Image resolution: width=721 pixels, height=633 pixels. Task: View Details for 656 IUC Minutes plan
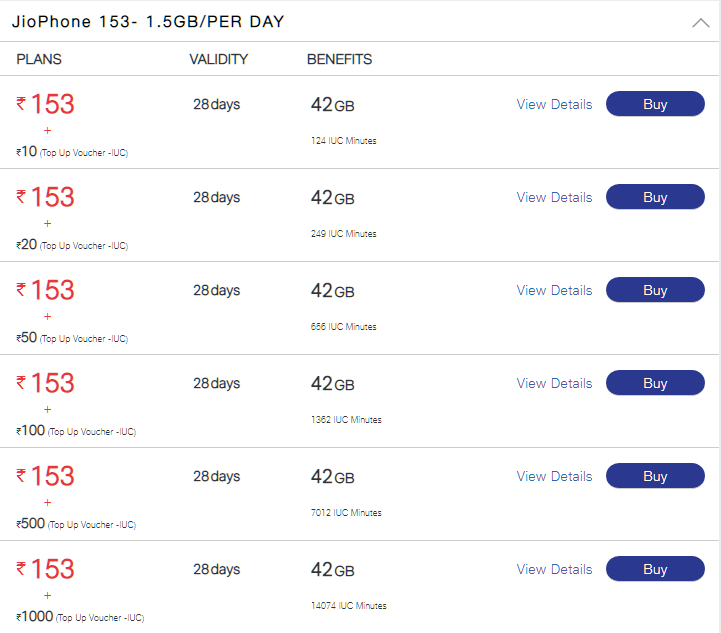[554, 290]
